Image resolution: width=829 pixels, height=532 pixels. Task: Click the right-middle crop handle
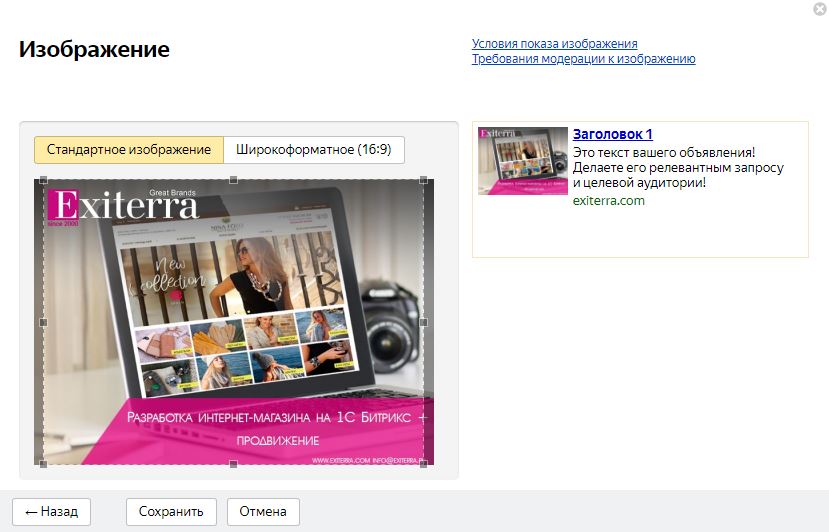point(424,322)
